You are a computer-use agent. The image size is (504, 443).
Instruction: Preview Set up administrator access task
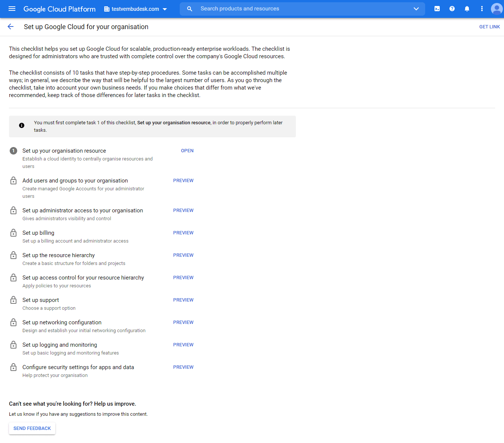coord(183,210)
